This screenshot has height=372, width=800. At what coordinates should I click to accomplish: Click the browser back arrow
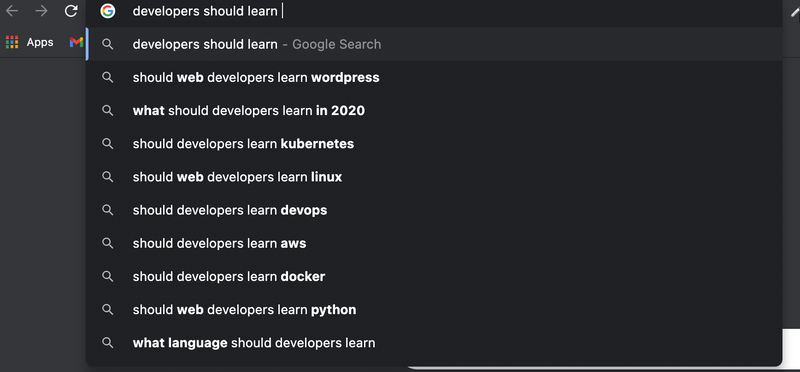coord(12,11)
